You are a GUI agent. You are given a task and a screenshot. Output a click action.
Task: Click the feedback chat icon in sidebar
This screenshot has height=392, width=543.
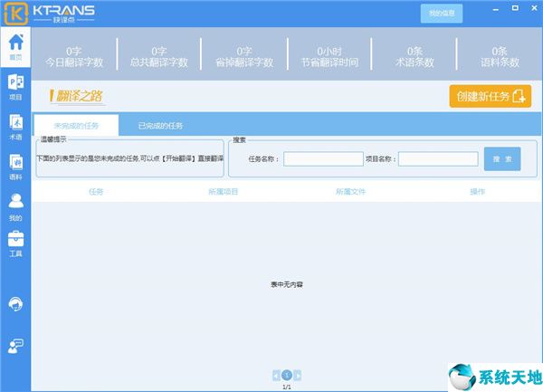pos(15,346)
